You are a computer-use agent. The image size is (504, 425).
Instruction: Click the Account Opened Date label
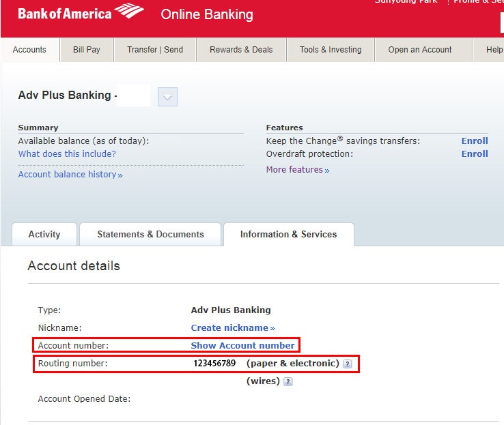click(x=84, y=398)
